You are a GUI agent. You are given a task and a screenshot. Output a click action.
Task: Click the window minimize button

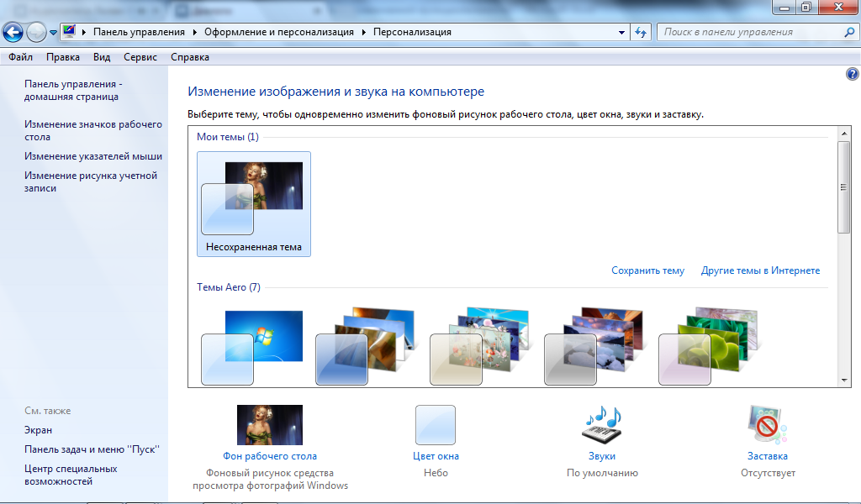784,7
